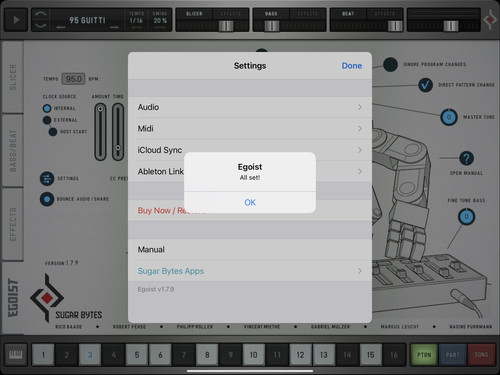Screen dimensions: 500x375
Task: Open the Audio settings entry
Action: click(x=250, y=107)
